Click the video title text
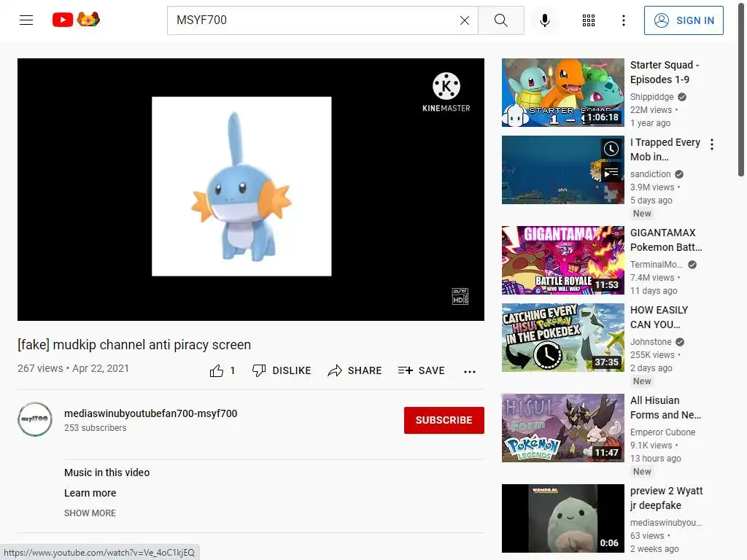Screen dimensions: 747x560 (134, 344)
